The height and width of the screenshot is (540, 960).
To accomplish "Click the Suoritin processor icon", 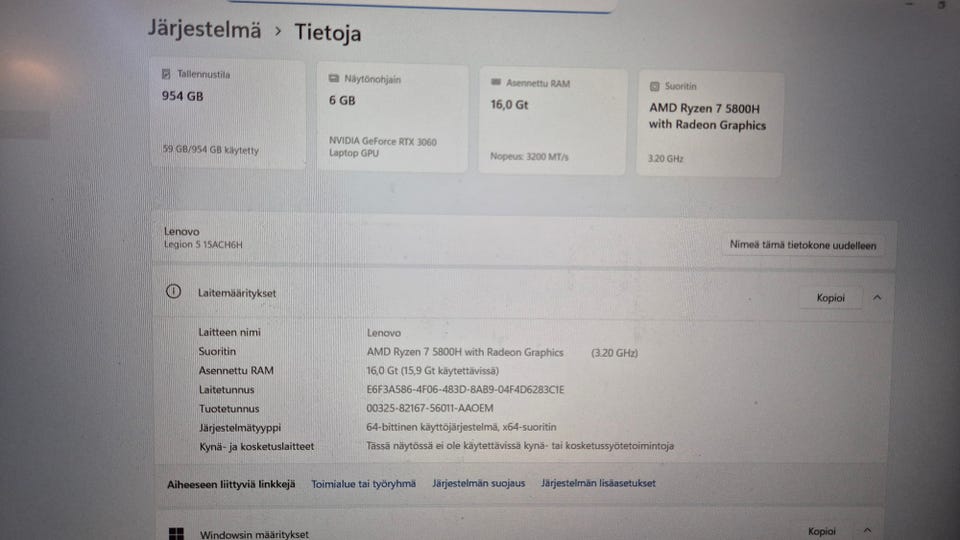I will 654,87.
